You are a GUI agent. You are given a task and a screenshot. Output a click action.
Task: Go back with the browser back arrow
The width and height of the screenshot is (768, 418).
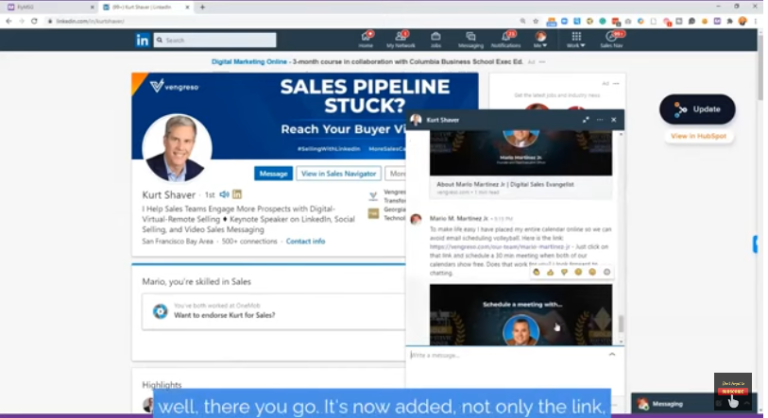pos(8,21)
